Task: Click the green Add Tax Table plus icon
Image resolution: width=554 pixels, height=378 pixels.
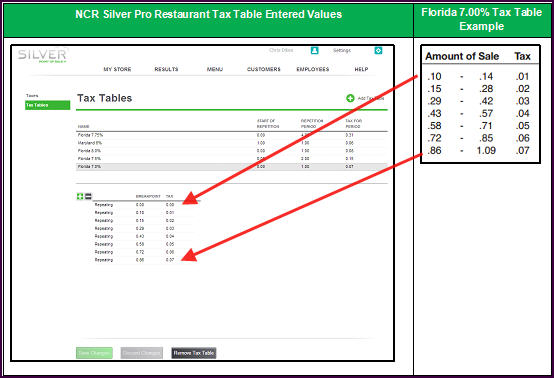Action: coord(350,98)
